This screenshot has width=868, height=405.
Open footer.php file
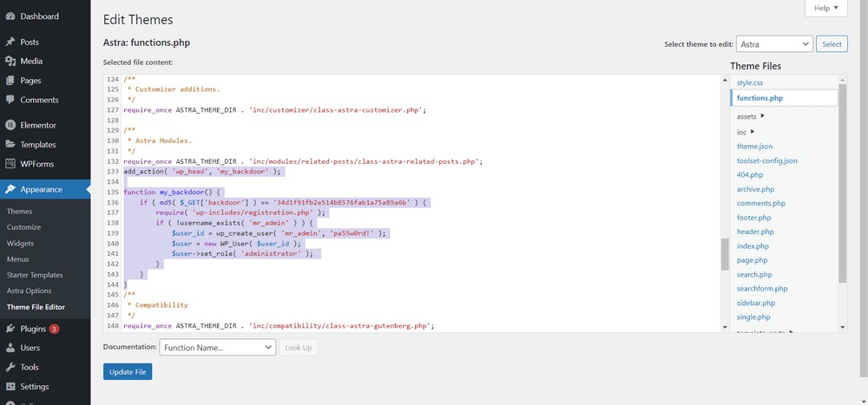(753, 218)
